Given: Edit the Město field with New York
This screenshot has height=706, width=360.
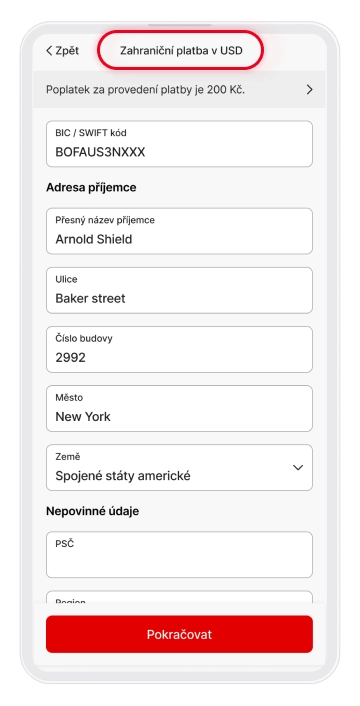Looking at the screenshot, I should [x=179, y=408].
